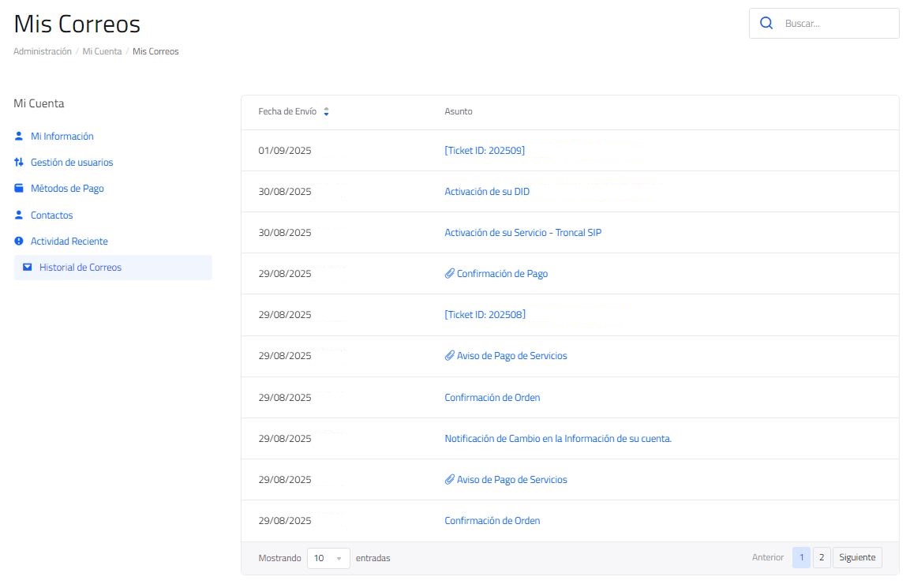Viewport: 910px width, 588px height.
Task: Open Mi Información in the sidebar
Action: [x=62, y=136]
